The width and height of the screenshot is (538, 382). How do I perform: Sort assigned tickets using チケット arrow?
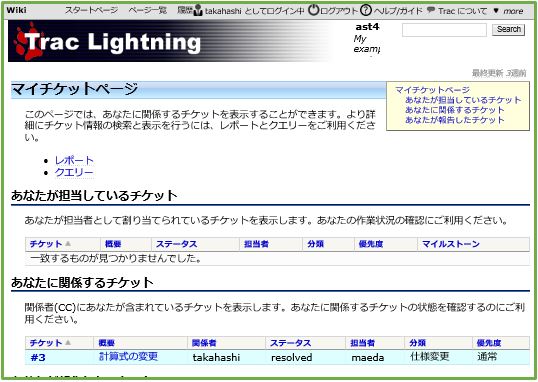coord(68,244)
